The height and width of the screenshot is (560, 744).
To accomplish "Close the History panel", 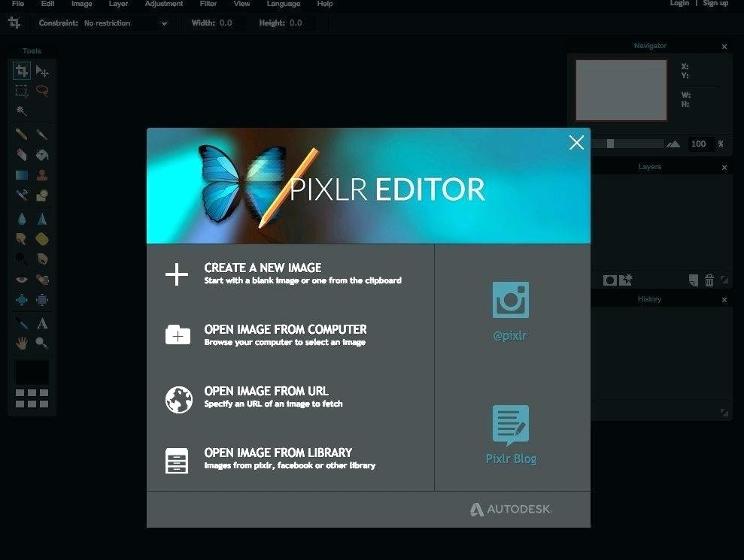I will click(724, 300).
